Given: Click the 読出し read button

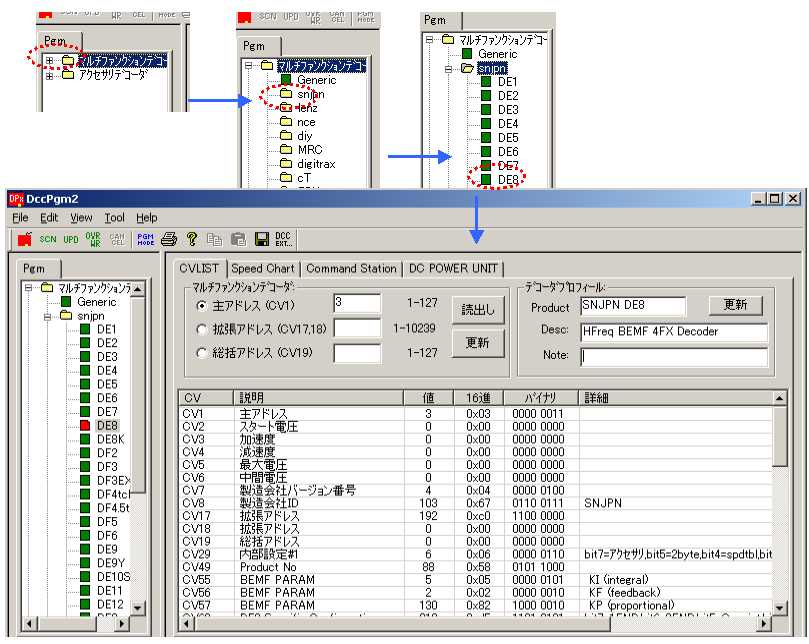Looking at the screenshot, I should coord(477,310).
